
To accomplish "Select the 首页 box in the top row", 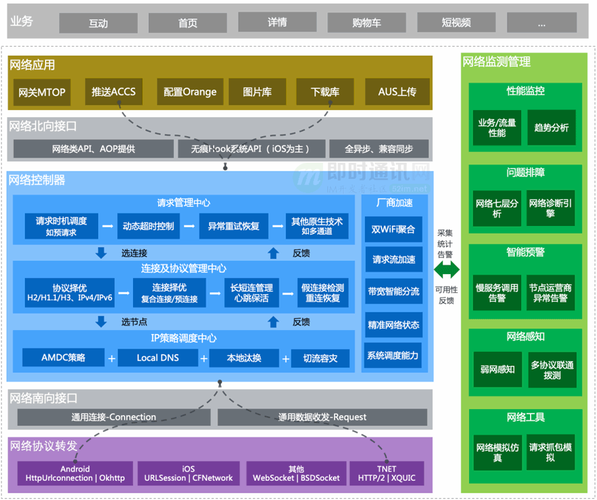I will [188, 23].
